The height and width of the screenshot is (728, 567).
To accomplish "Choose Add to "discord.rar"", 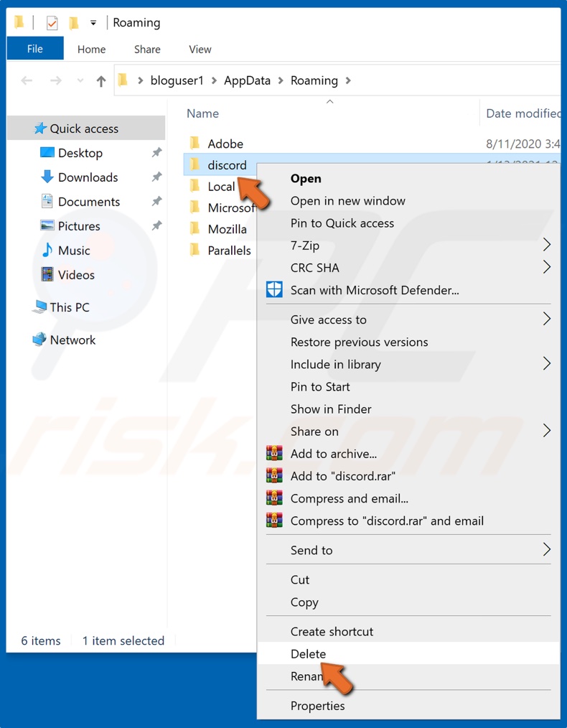I will [408, 476].
